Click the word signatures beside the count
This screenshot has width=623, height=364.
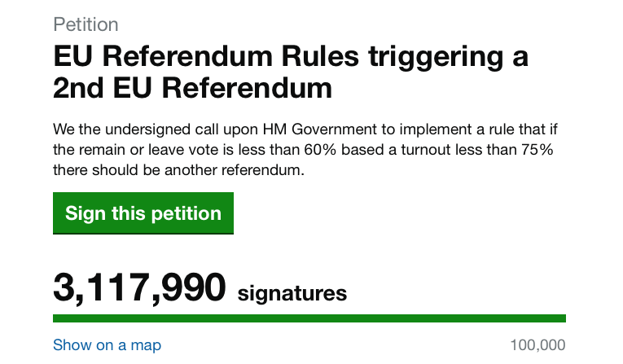coord(292,293)
